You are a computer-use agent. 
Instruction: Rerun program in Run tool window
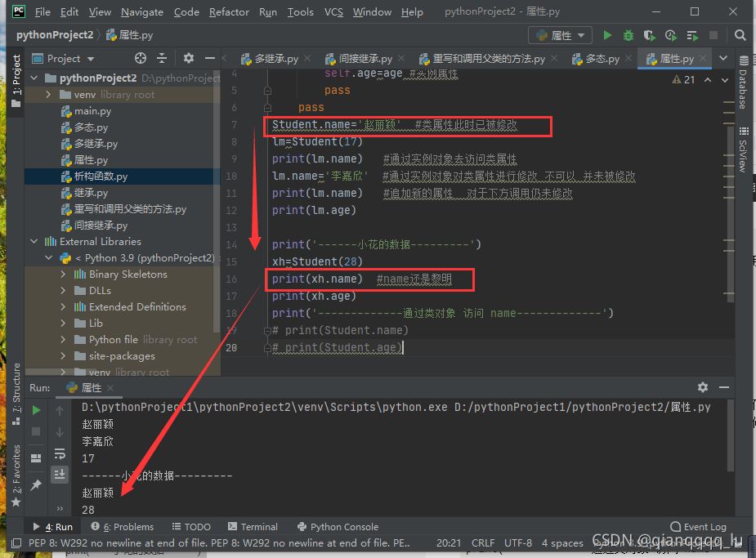(36, 410)
